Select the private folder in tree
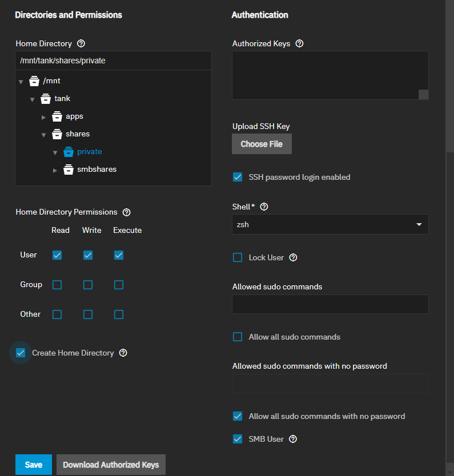The height and width of the screenshot is (476, 454). (89, 152)
